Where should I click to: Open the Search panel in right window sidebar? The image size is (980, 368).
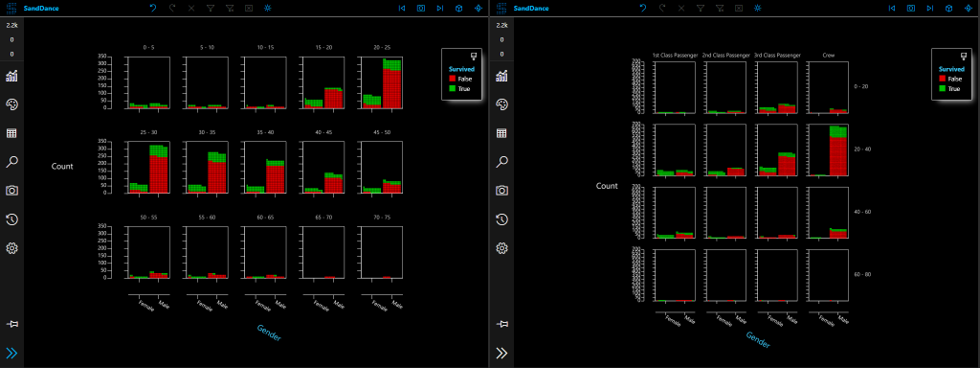(501, 162)
